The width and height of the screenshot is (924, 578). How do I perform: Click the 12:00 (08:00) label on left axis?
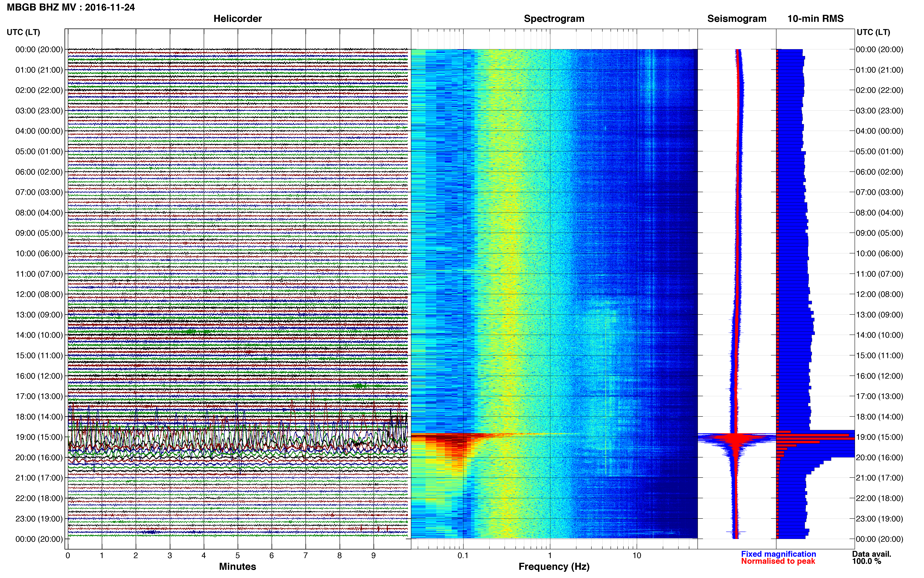pyautogui.click(x=39, y=294)
